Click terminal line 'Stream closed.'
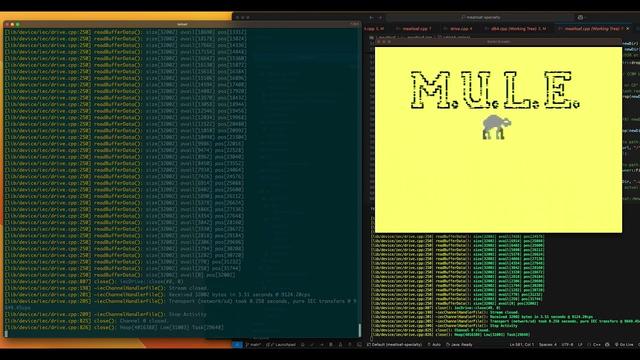Viewport: 640px width, 360px height. 188,288
